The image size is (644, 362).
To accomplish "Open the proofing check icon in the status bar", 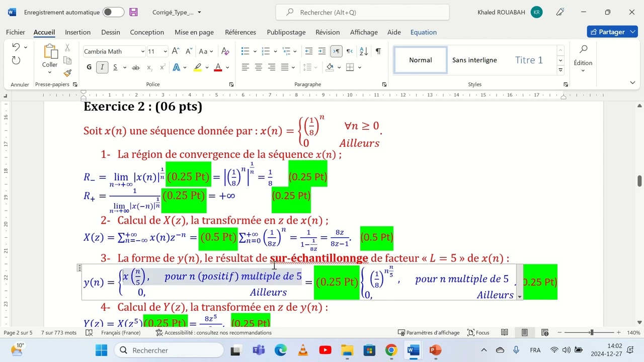I will pos(89,332).
